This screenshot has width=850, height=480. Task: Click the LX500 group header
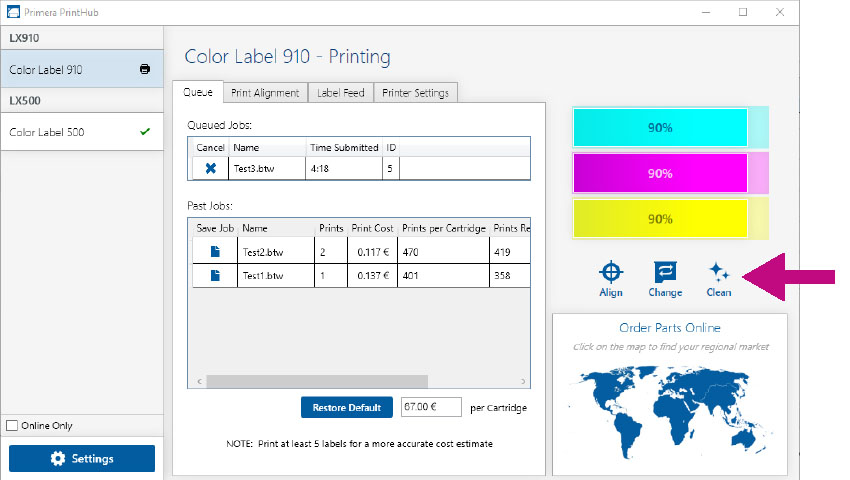click(x=82, y=100)
